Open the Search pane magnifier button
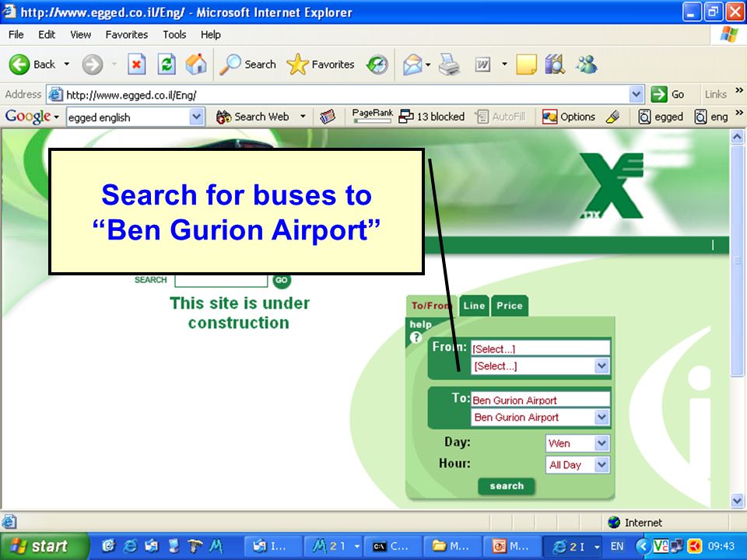The image size is (747, 560). coord(247,65)
